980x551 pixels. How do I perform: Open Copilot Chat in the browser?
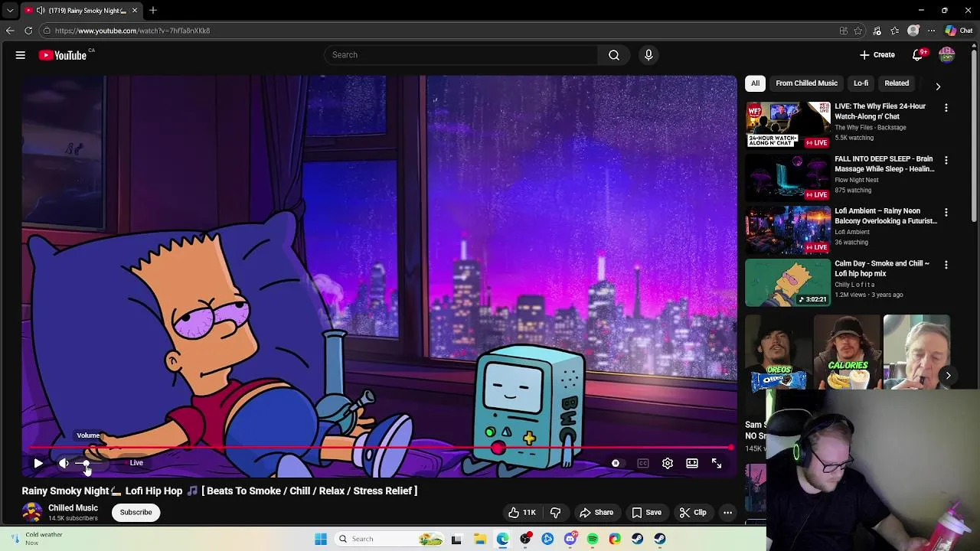pos(959,31)
